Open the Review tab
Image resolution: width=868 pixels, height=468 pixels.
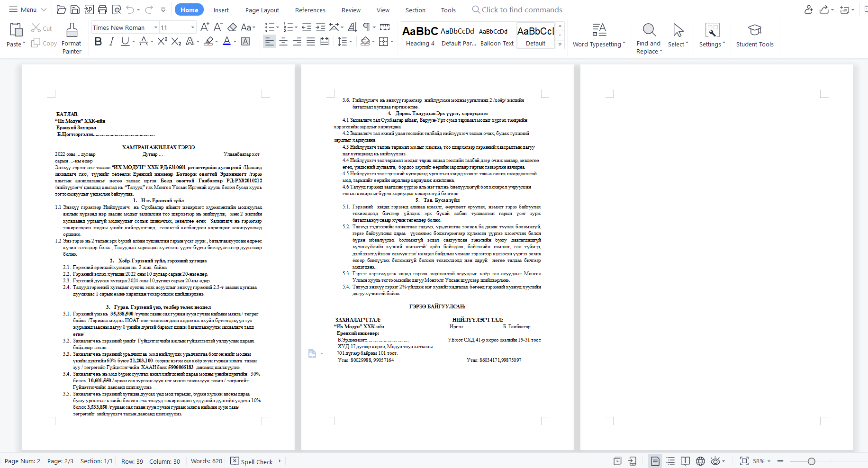(x=351, y=10)
